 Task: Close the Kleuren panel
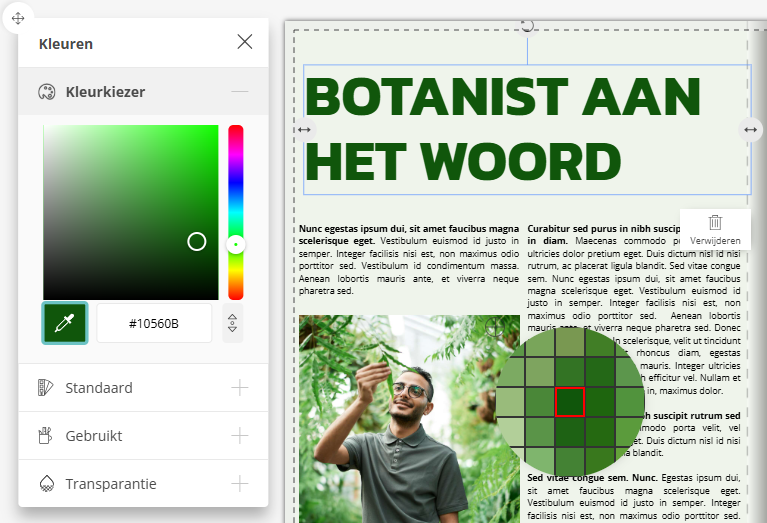coord(245,42)
